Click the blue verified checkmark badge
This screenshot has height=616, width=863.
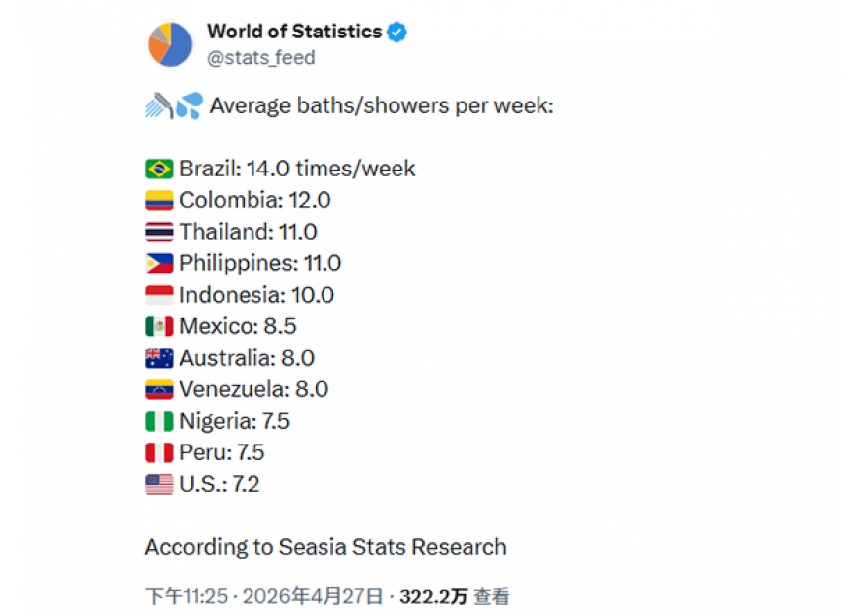tap(397, 33)
